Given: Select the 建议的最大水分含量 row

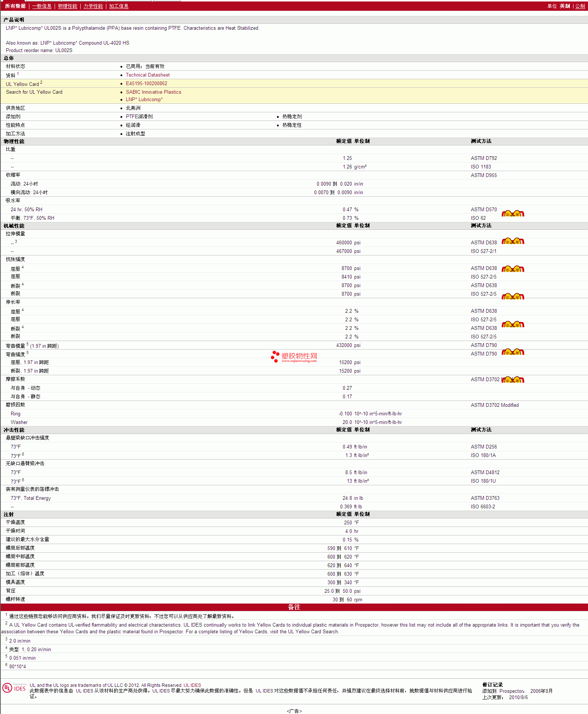Looking at the screenshot, I should click(294, 540).
